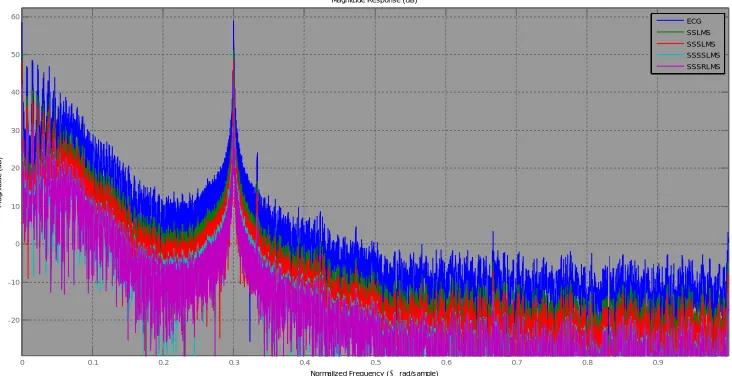Click the y-axis tick label 40
732x376 pixels.
coord(14,92)
